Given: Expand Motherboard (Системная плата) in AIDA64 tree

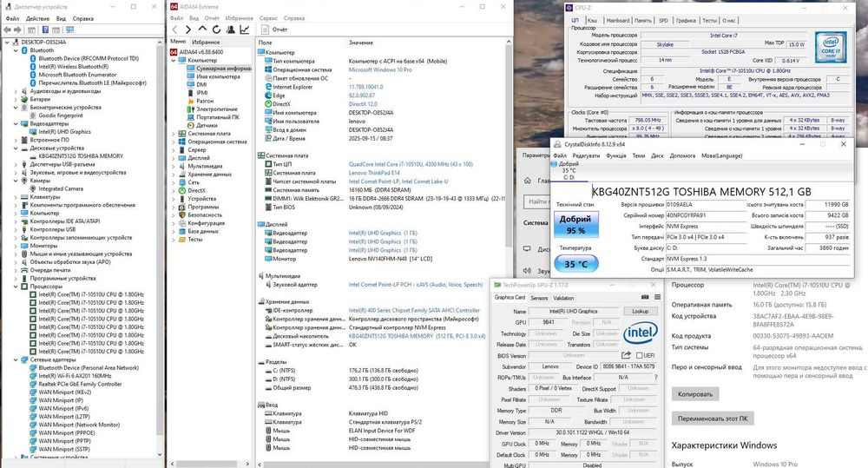Looking at the screenshot, I should click(x=174, y=134).
